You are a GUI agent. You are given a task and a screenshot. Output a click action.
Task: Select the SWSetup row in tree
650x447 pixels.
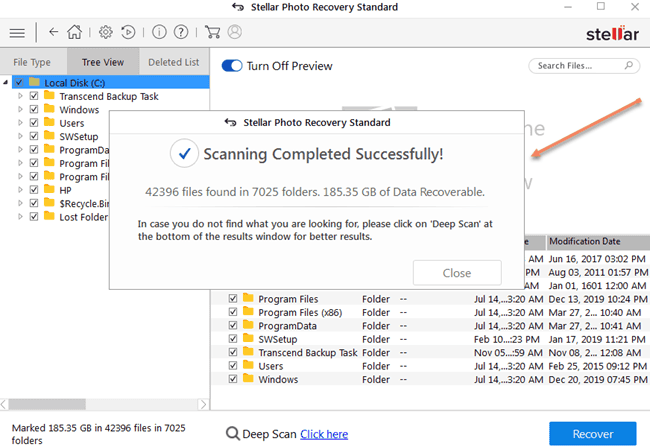79,136
